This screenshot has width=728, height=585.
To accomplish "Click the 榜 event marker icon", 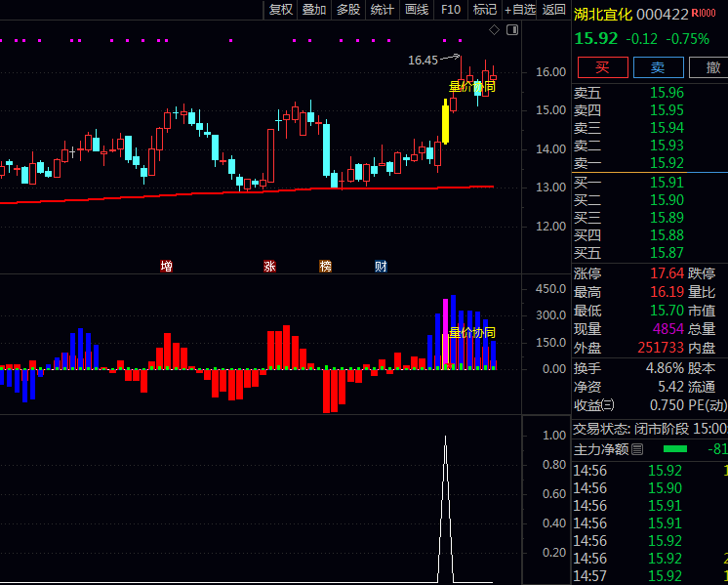I will tap(326, 267).
